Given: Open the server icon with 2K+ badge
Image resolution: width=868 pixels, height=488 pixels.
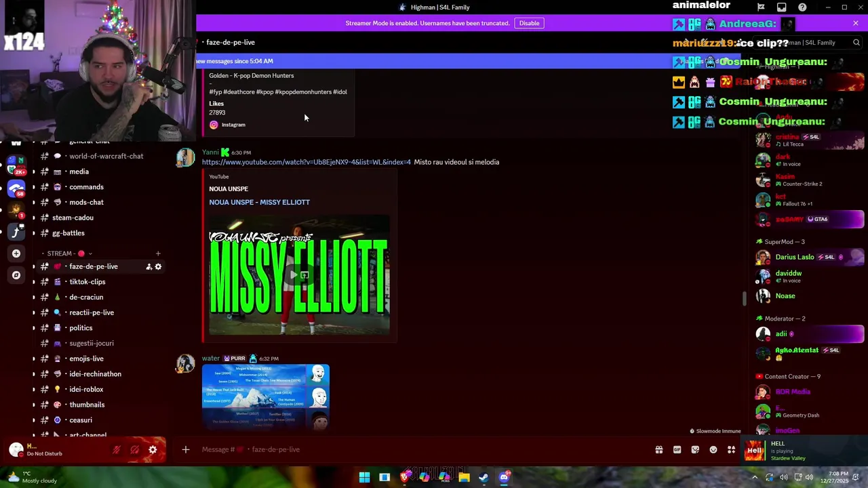Looking at the screenshot, I should pyautogui.click(x=16, y=167).
